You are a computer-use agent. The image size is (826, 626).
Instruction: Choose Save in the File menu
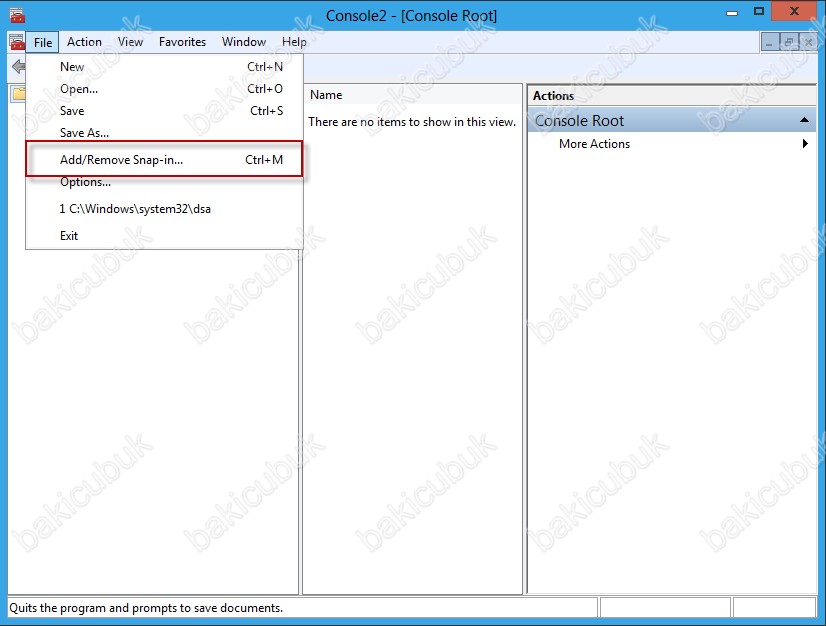point(164,111)
